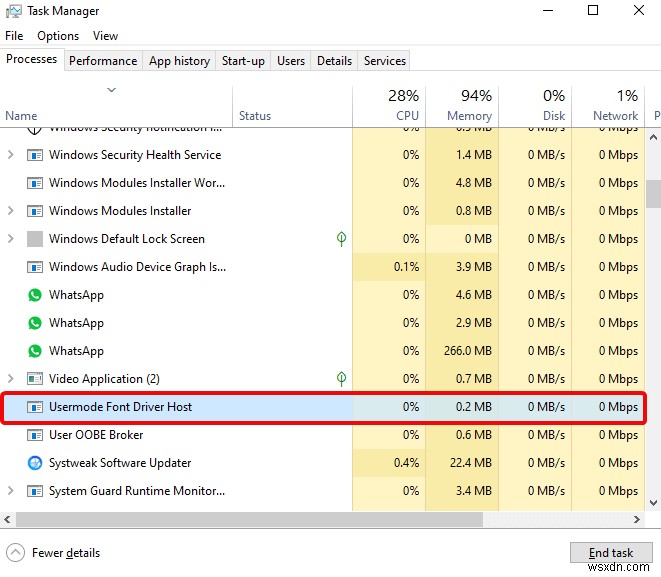This screenshot has height=577, width=661.
Task: Click the suspended leaf icon for Video Application
Action: pos(341,378)
